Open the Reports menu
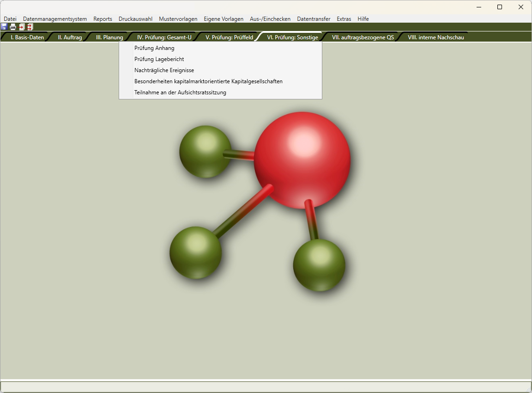The image size is (532, 393). (x=103, y=19)
